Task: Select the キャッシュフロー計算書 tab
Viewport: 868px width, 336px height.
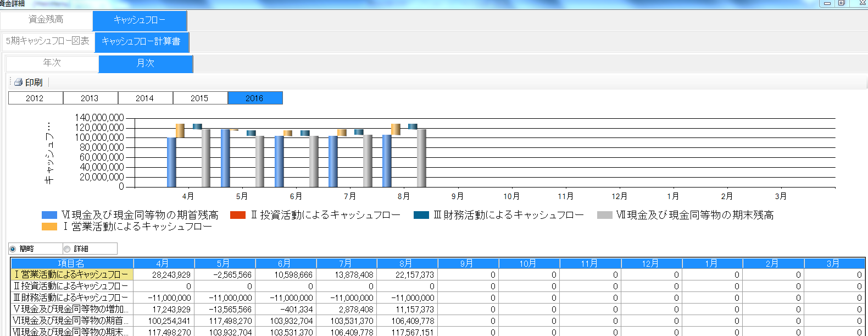Action: (x=141, y=42)
